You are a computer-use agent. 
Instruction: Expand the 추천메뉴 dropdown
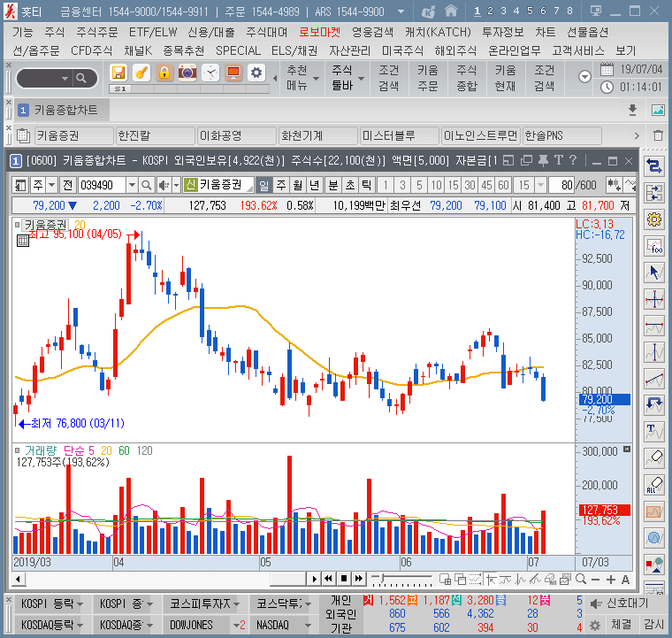tap(317, 79)
